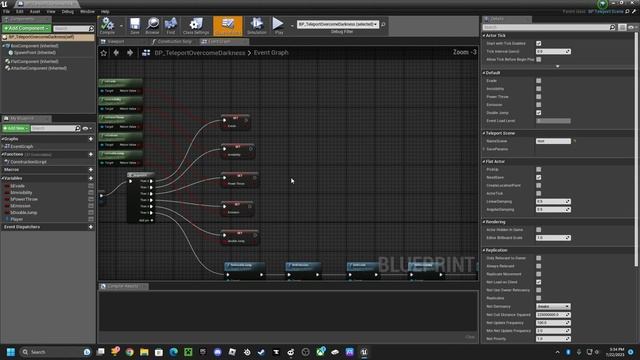The height and width of the screenshot is (360, 640).
Task: Add a new variable with plus icon
Action: [x=91, y=178]
